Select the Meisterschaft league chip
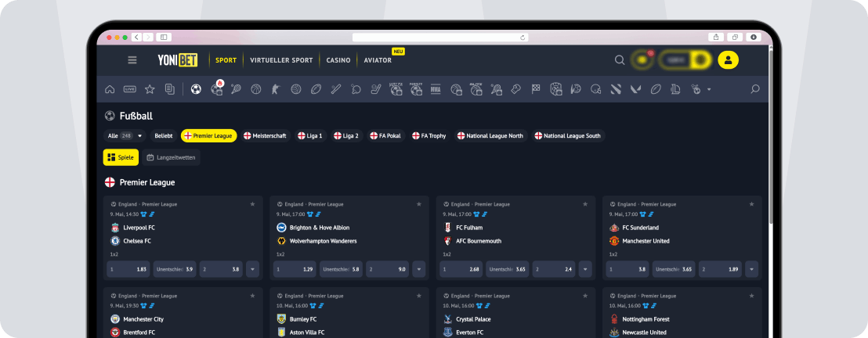 click(265, 135)
